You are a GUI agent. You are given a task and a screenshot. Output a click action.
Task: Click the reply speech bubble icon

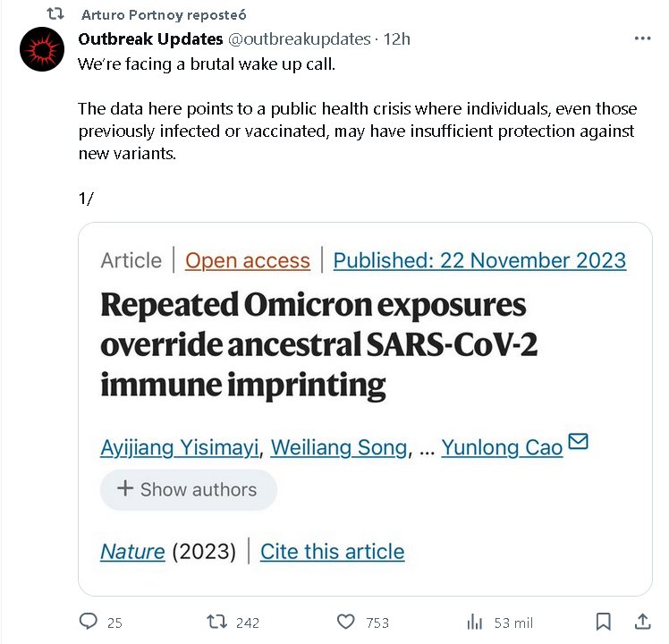[88, 622]
